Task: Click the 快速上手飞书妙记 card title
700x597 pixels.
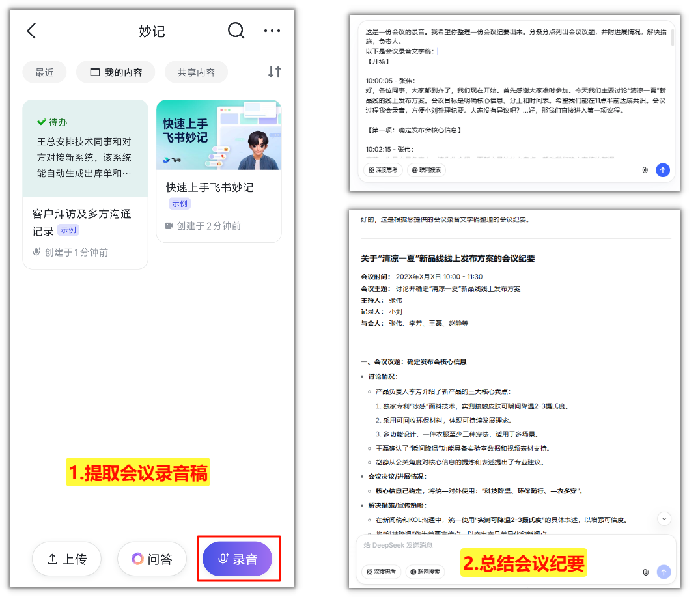Action: tap(210, 187)
